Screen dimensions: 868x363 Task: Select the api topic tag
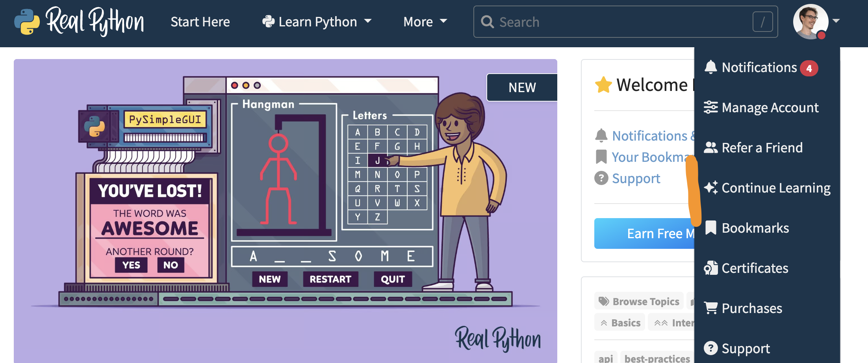coord(606,357)
